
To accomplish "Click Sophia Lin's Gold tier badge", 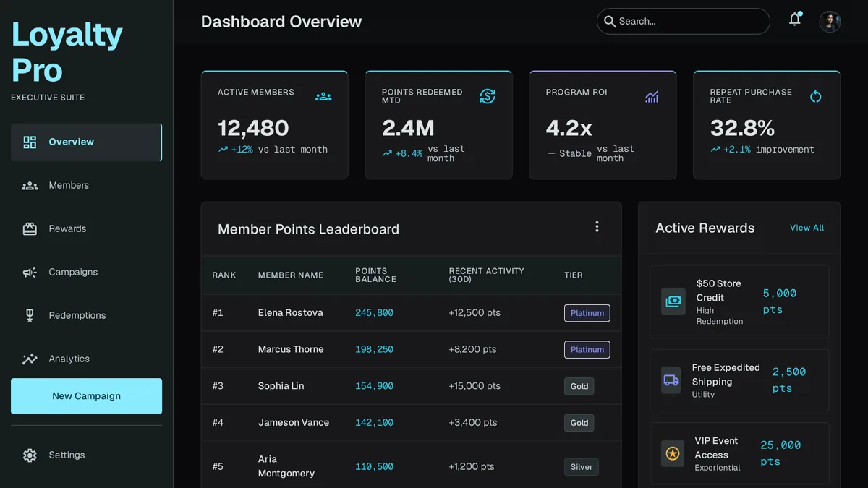I will 579,386.
